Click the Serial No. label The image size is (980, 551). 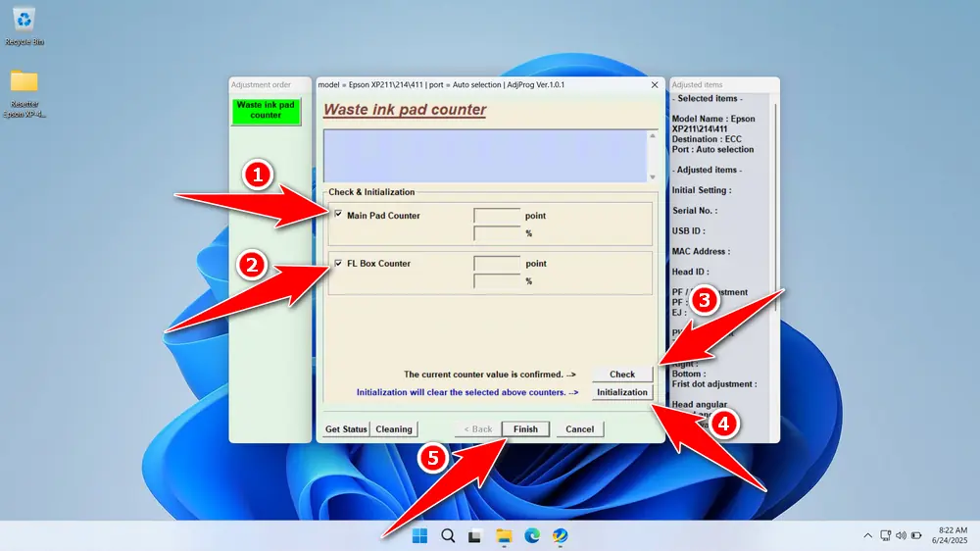pyautogui.click(x=695, y=210)
